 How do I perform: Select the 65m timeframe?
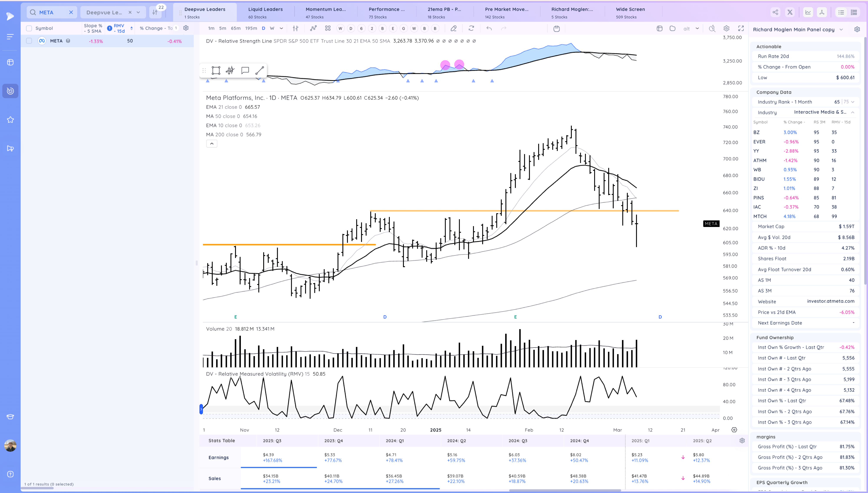pos(236,28)
